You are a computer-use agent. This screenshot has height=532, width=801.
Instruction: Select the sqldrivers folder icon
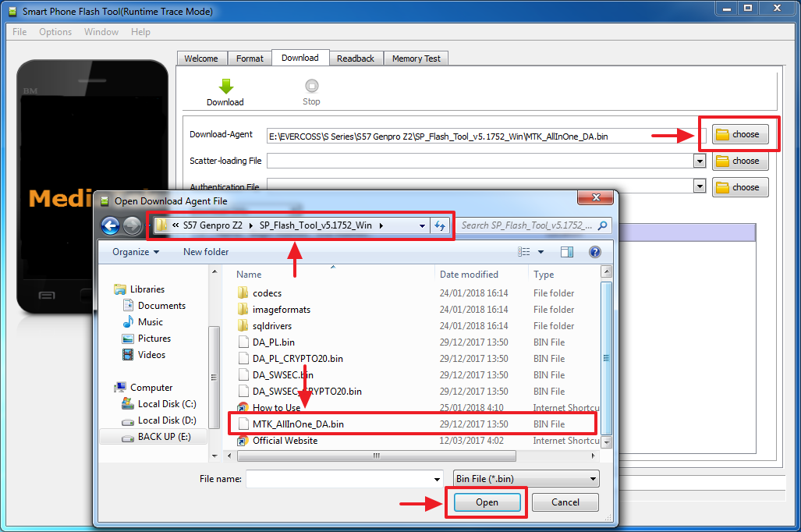(243, 325)
